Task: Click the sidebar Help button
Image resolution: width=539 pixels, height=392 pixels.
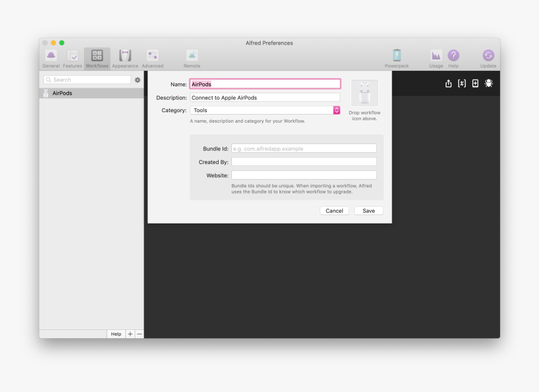Action: [x=116, y=334]
